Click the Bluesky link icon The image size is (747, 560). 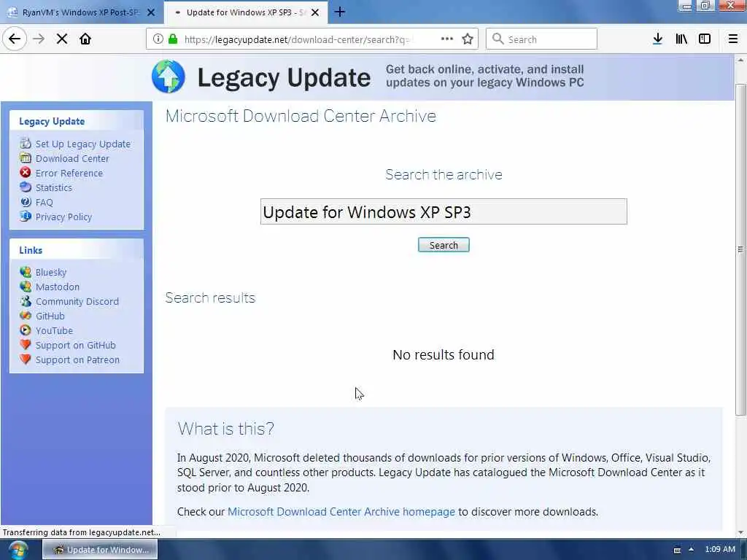click(x=26, y=272)
